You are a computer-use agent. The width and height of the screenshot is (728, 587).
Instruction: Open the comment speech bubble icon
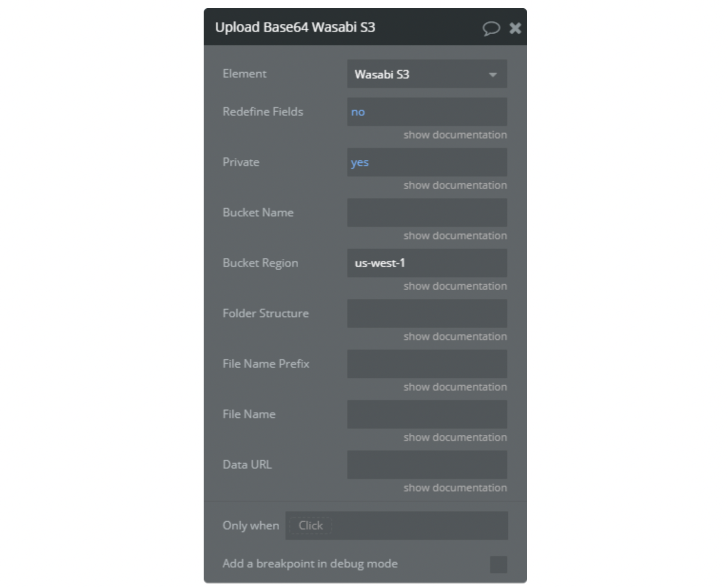click(491, 28)
